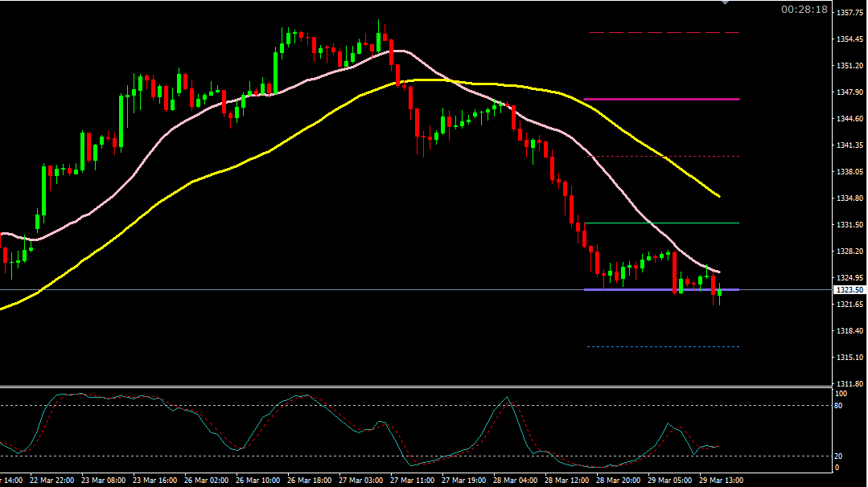Screen dimensions: 868x487
Task: Click the 27 Mar 11:00 time label
Action: [x=412, y=480]
